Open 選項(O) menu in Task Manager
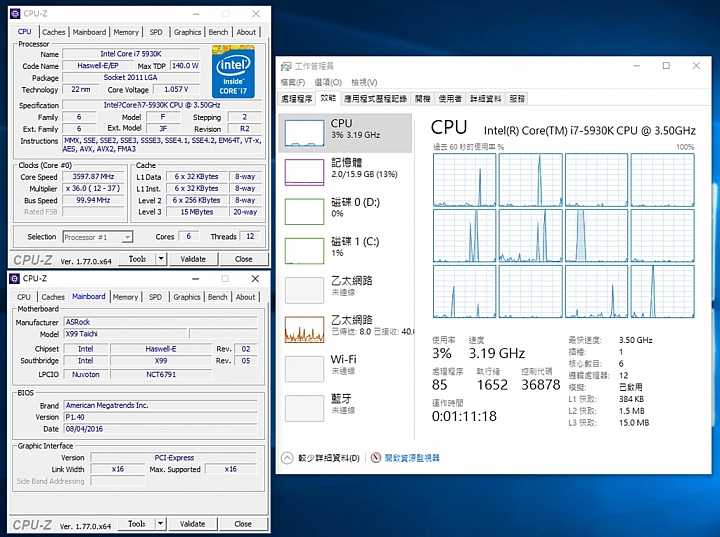This screenshot has width=720, height=537. (x=328, y=82)
